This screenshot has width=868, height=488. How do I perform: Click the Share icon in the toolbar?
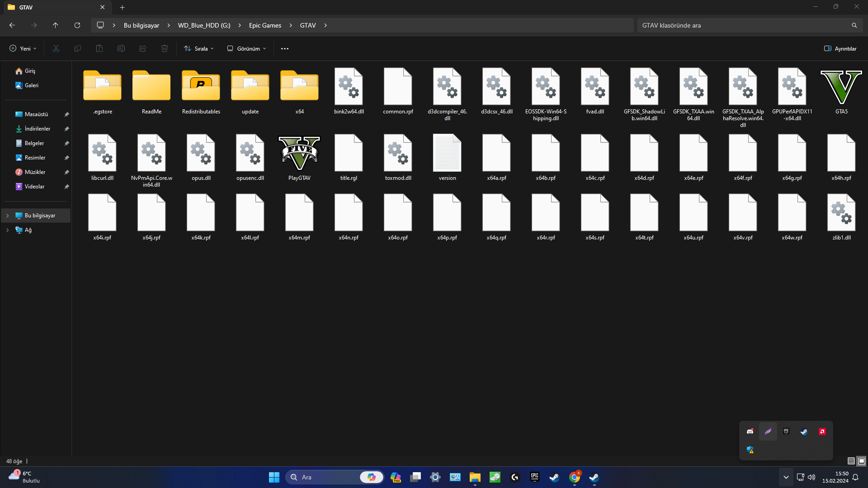coord(142,48)
